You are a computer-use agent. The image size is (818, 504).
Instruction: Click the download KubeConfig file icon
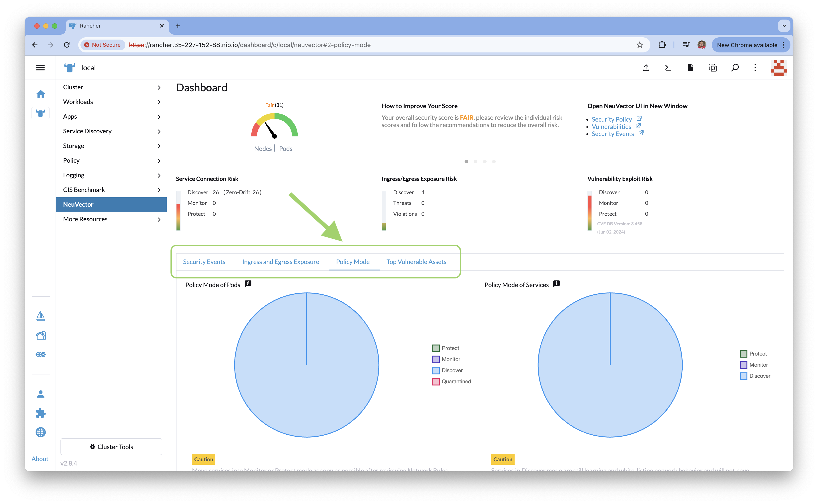click(690, 68)
